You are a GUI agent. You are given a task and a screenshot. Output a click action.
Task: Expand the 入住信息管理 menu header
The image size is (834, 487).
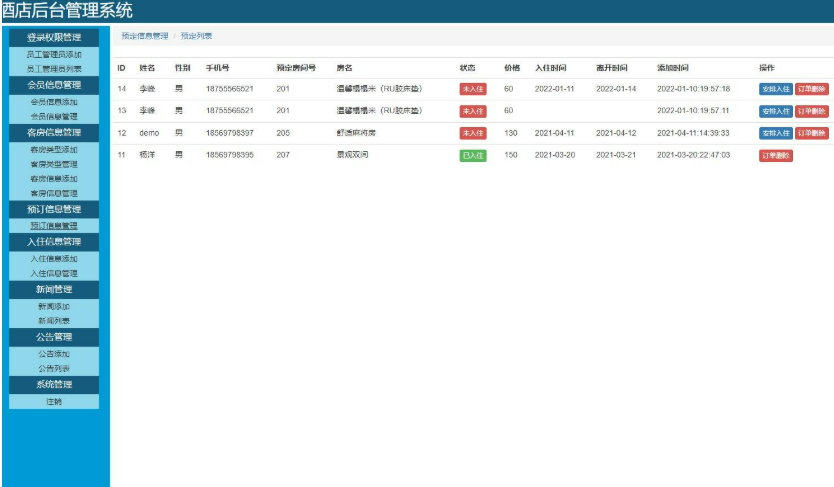coord(54,242)
